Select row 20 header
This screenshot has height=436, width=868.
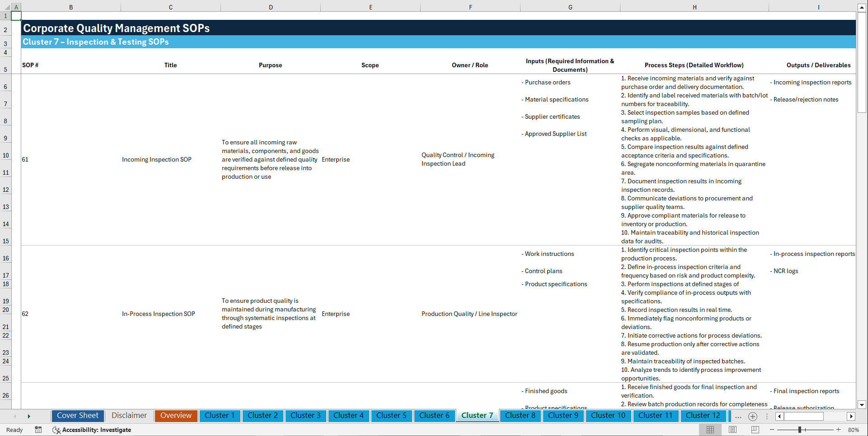[x=5, y=310]
